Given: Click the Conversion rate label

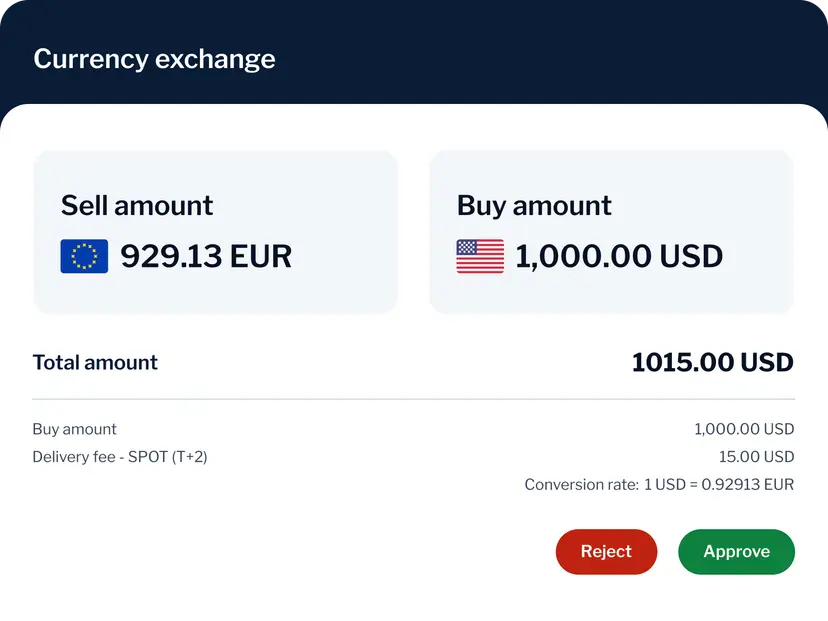Looking at the screenshot, I should 581,485.
